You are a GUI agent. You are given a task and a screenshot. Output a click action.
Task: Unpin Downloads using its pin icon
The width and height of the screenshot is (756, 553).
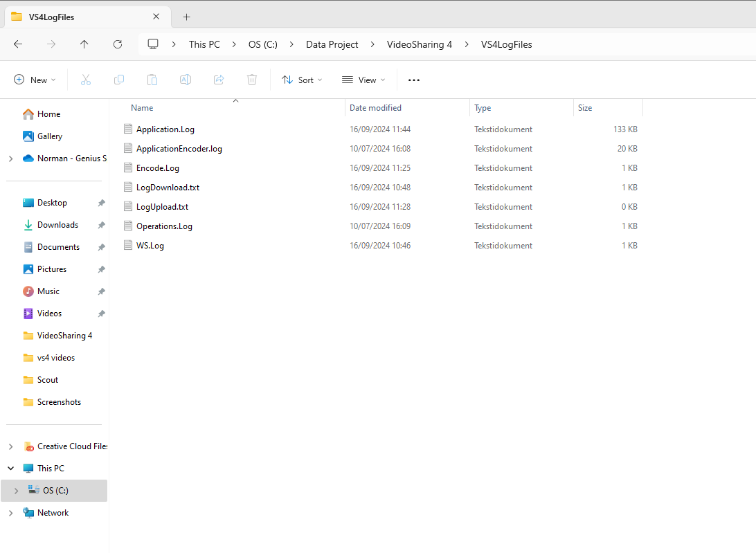click(101, 225)
